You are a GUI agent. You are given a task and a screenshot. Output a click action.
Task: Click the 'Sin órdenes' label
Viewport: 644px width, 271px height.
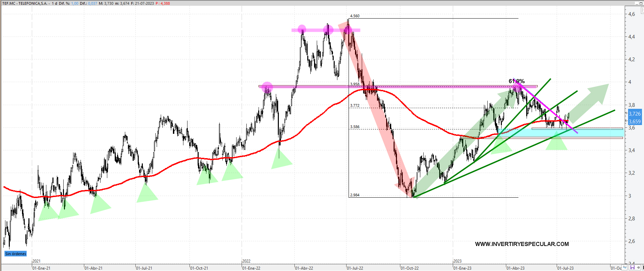16,254
